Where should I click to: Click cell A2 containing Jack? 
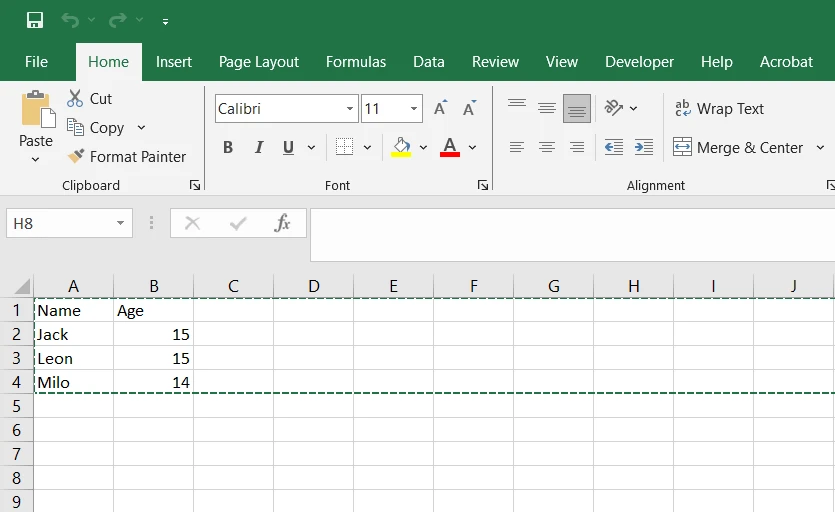pyautogui.click(x=73, y=334)
